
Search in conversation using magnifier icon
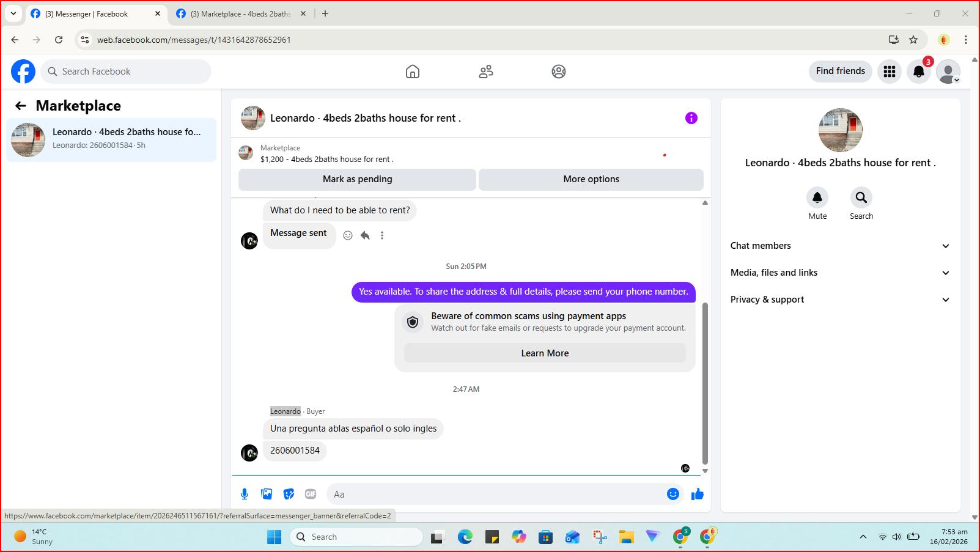coord(861,197)
